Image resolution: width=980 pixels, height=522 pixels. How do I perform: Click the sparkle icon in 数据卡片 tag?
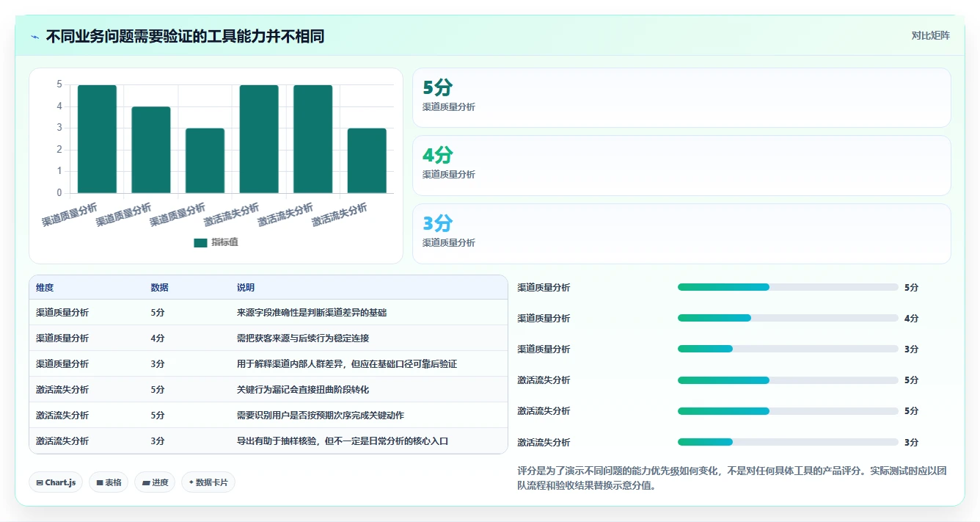pos(191,482)
